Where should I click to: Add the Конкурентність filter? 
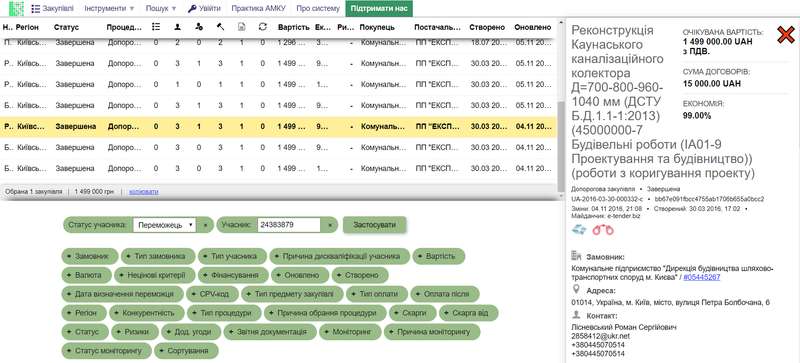coord(147,312)
